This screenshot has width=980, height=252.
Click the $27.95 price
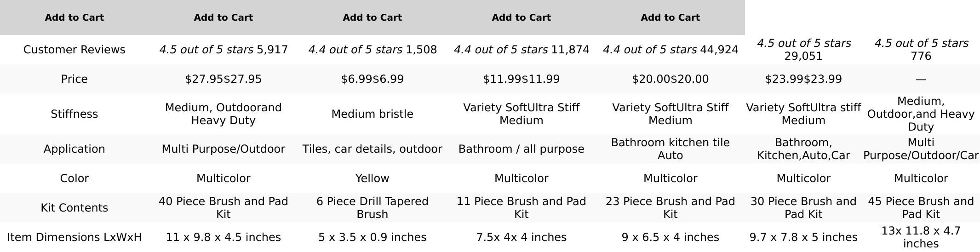tap(223, 79)
